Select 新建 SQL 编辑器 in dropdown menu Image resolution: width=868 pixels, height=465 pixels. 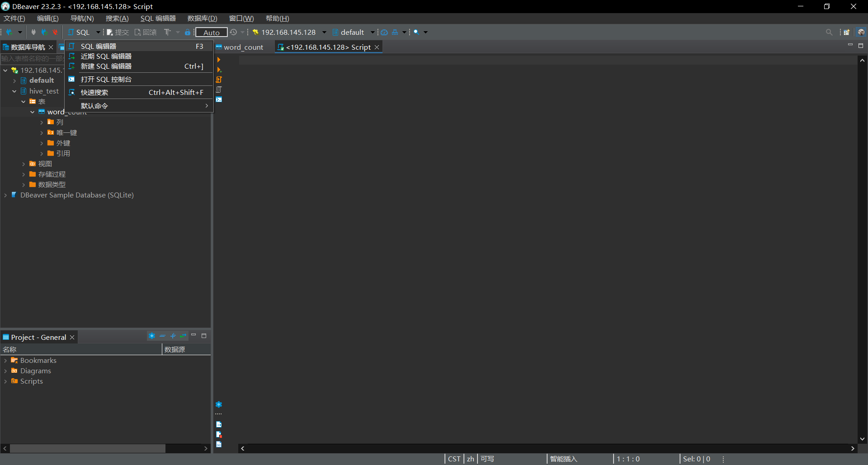(x=139, y=66)
